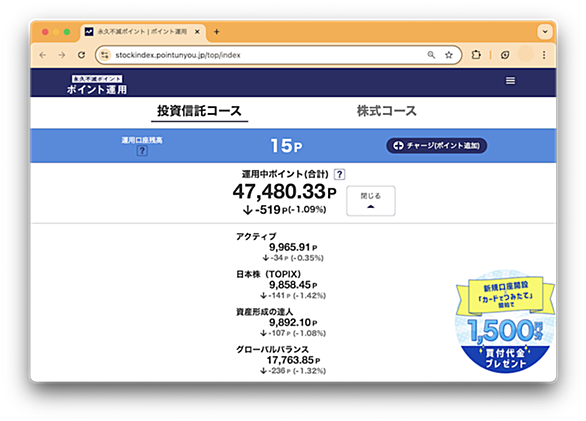The image size is (586, 421).
Task: Switch to the 株式コース tab
Action: (x=386, y=111)
